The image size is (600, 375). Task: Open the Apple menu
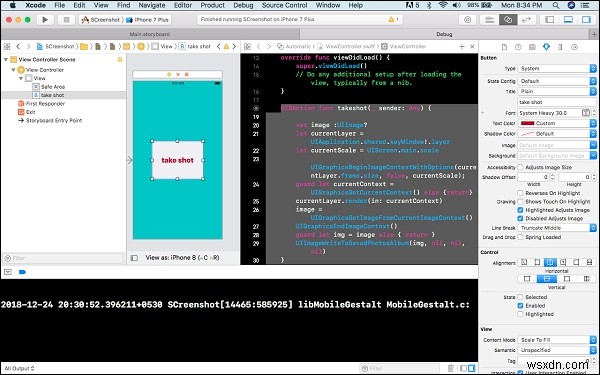(x=13, y=5)
